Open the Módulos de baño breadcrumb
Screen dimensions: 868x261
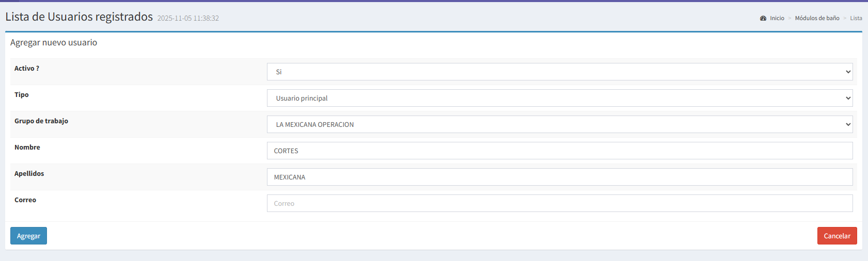click(817, 18)
